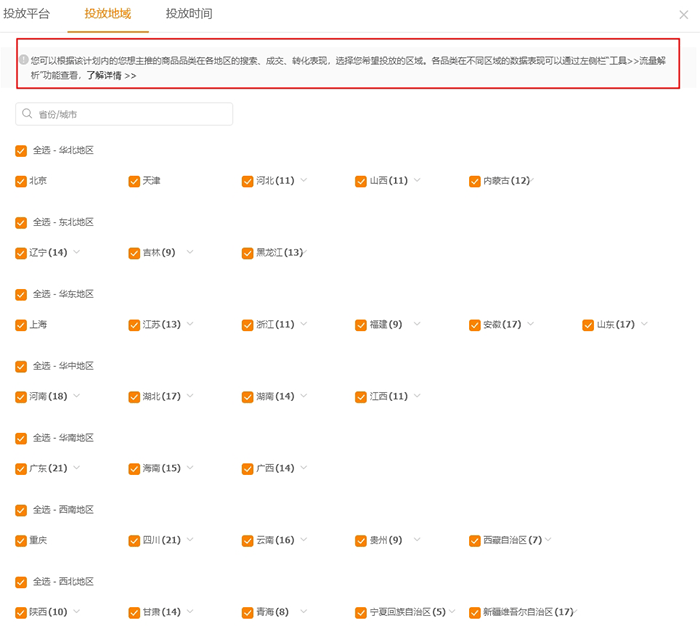Close the targeting settings panel
Screen dimensions: 700x626
[682, 14]
